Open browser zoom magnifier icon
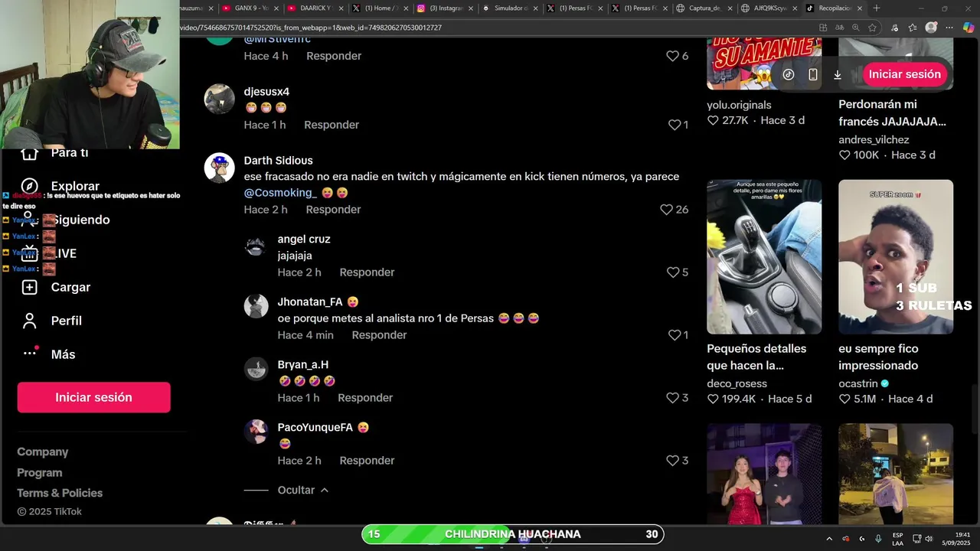 pos(855,28)
